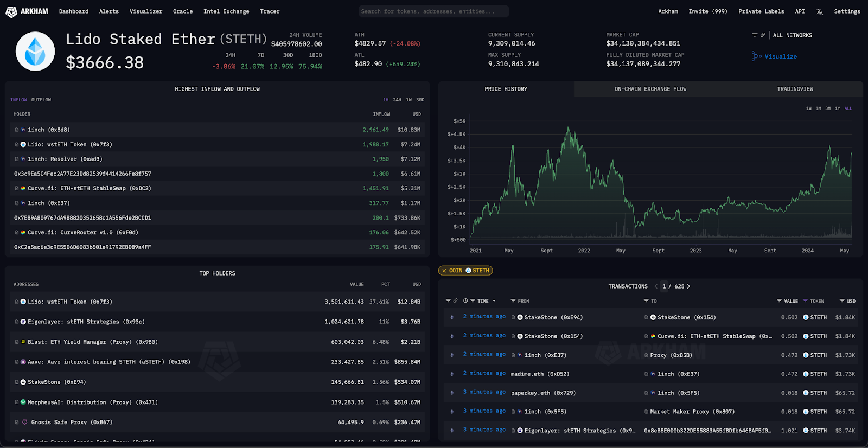Screen dimensions: 868x448
Task: Click the Gnosis Safe Proxy icon in Top Holders
Action: 24,422
